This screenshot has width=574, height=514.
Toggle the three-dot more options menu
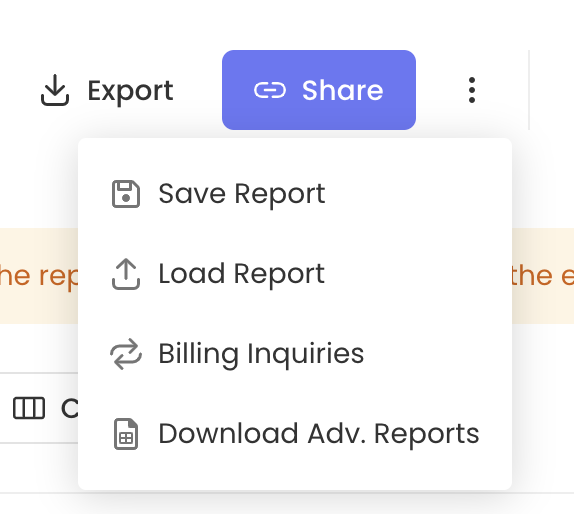(472, 90)
